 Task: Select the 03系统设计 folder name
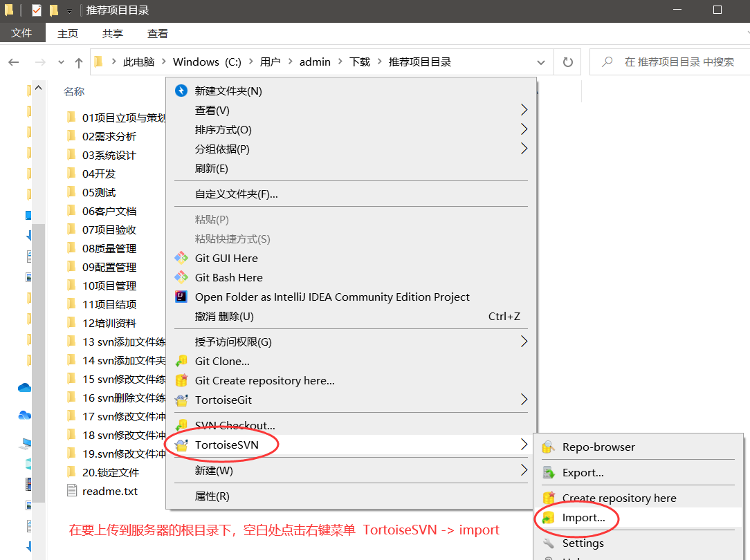[x=109, y=156]
